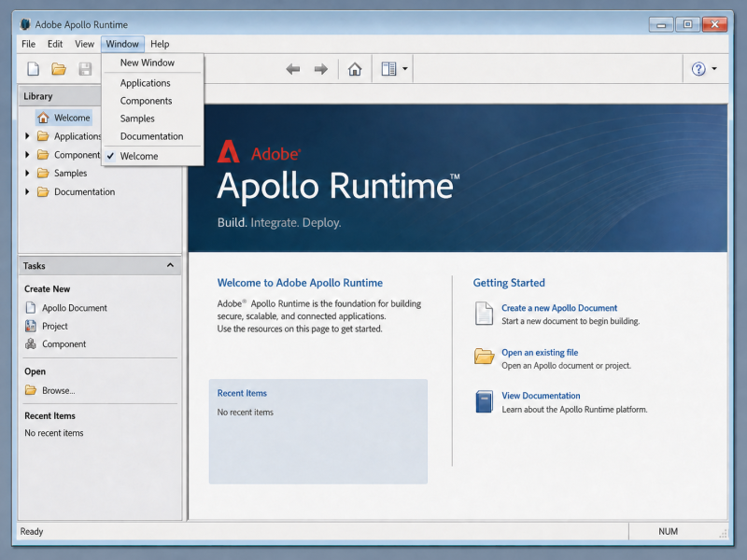Expand the Documentation tree node arrow
Viewport: 747px width, 560px height.
tap(27, 192)
